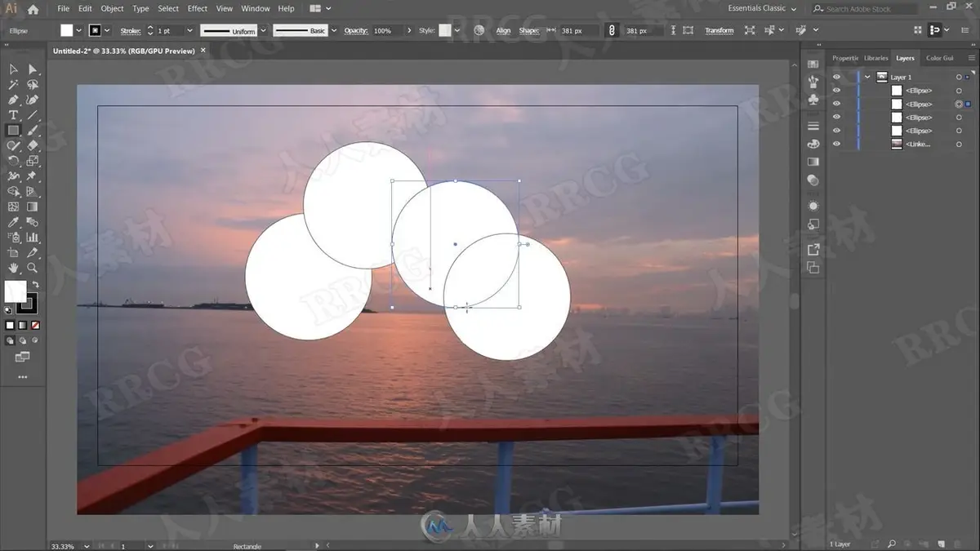Viewport: 980px width, 551px height.
Task: Expand the Uniform variable width profile dropdown
Action: 263,30
